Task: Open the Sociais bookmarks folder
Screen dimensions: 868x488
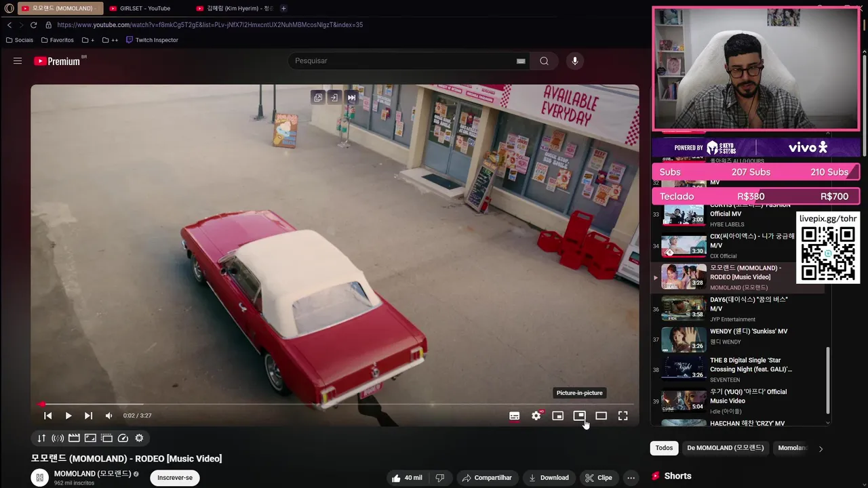Action: (19, 40)
